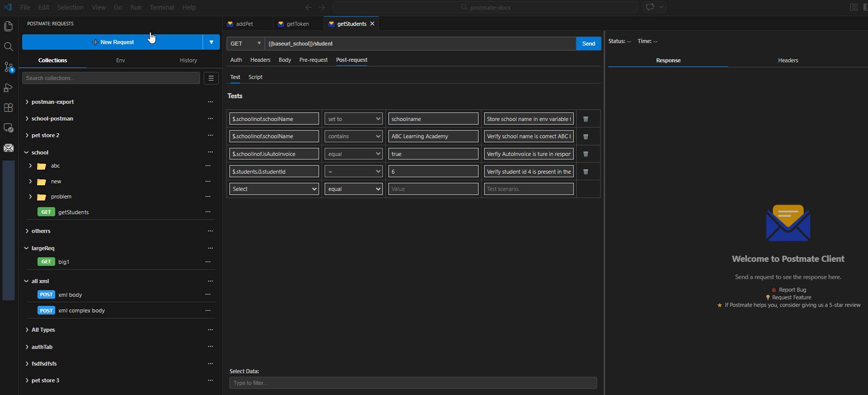The height and width of the screenshot is (395, 868).
Task: Open the Extensions view
Action: point(9,107)
